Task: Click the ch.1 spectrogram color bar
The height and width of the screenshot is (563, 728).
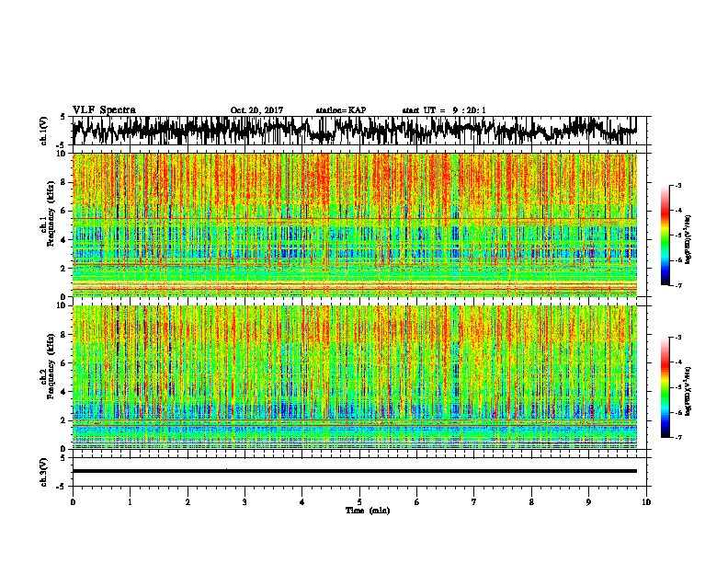Action: 665,236
